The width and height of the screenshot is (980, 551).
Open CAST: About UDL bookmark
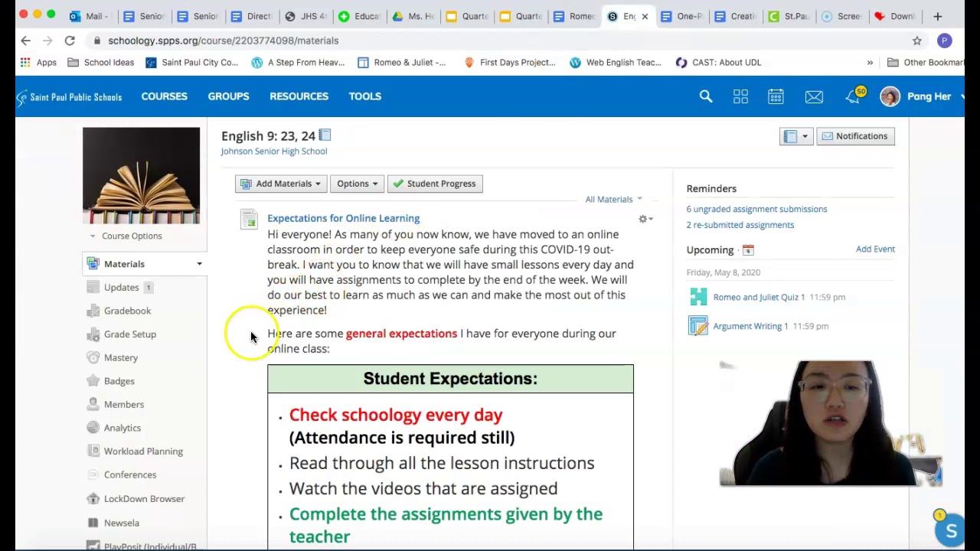tap(718, 63)
